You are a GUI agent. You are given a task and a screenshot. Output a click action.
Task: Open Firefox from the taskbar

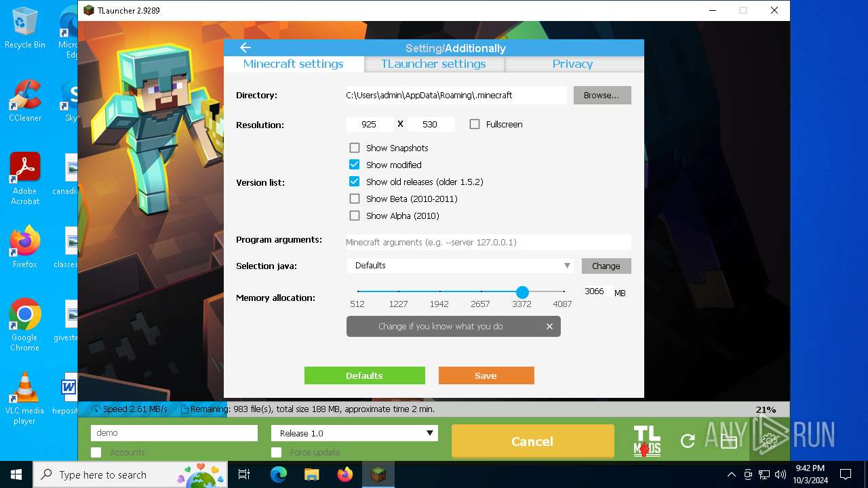[x=345, y=474]
